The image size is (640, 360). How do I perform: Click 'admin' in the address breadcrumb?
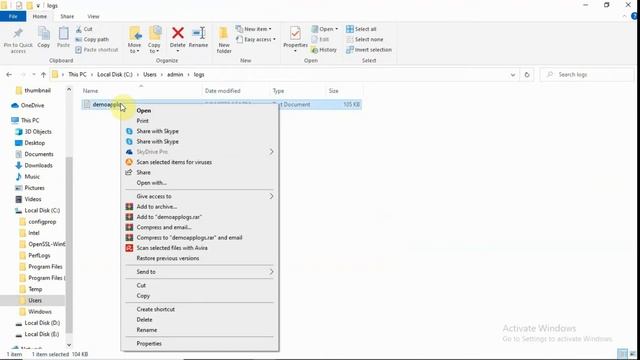(x=175, y=75)
